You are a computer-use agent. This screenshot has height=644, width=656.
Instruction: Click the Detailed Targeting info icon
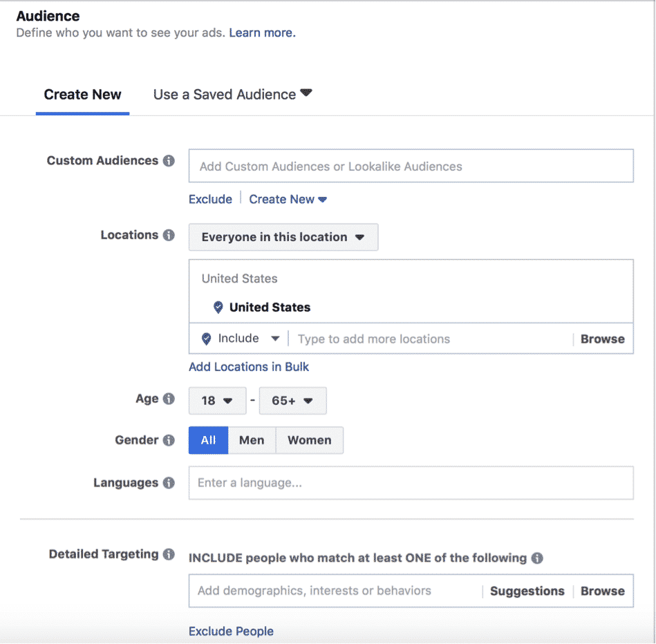(x=169, y=554)
